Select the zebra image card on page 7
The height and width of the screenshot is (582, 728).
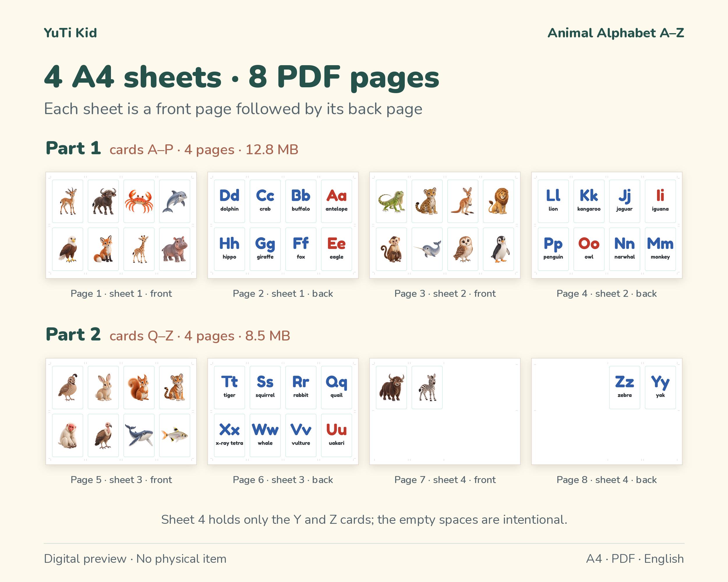tap(427, 387)
